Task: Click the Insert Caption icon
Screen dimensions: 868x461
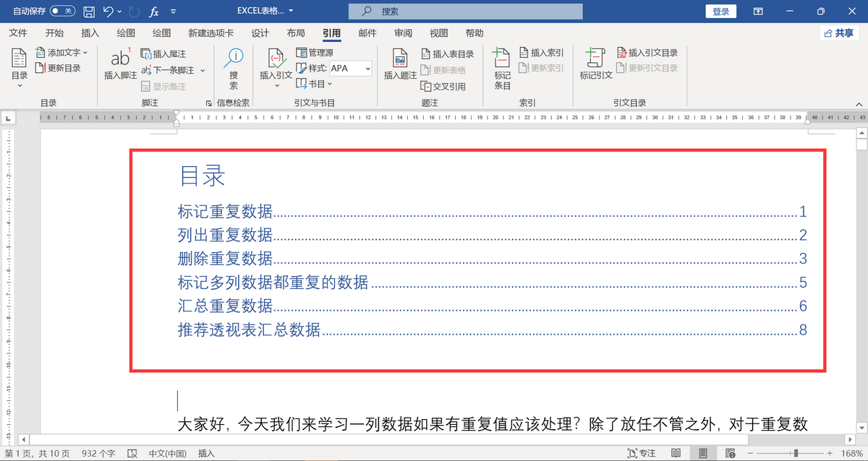Action: [400, 59]
